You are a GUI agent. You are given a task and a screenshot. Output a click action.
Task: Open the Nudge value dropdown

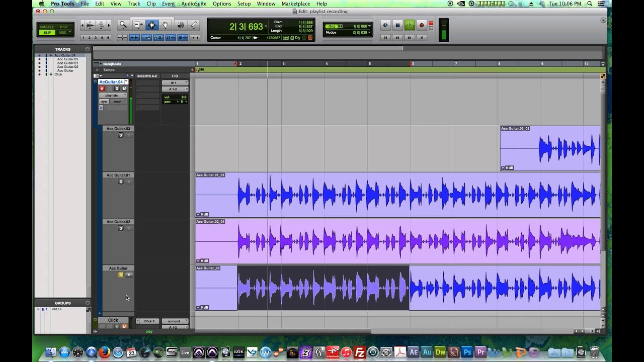(369, 33)
